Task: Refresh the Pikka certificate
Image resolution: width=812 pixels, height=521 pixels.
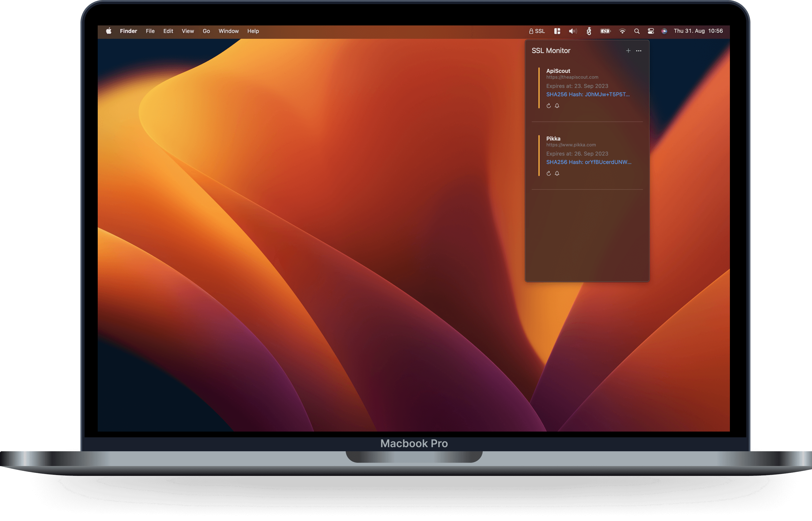Action: coord(549,174)
